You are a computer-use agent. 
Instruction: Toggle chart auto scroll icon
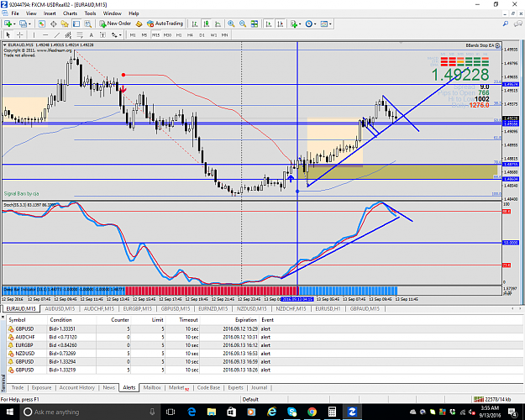pyautogui.click(x=269, y=24)
